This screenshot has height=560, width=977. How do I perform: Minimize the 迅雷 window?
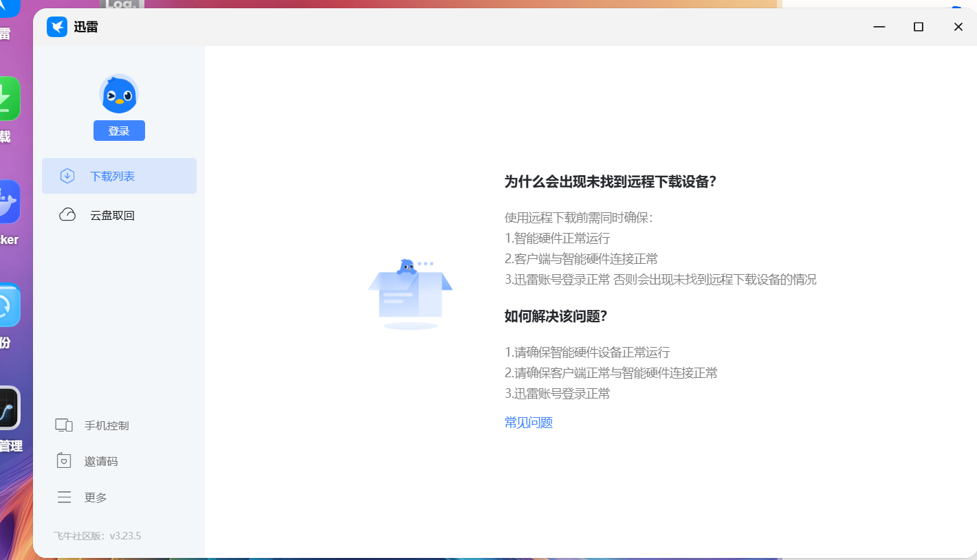pyautogui.click(x=879, y=27)
